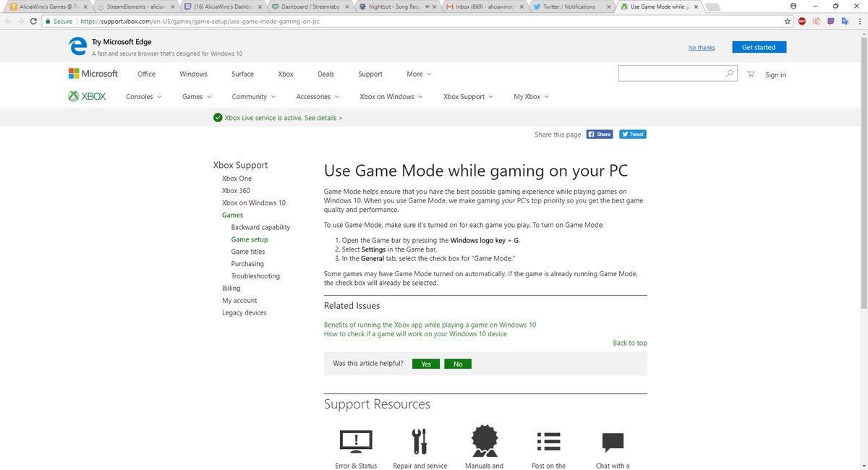
Task: Expand the Accessories dropdown
Action: pyautogui.click(x=318, y=96)
